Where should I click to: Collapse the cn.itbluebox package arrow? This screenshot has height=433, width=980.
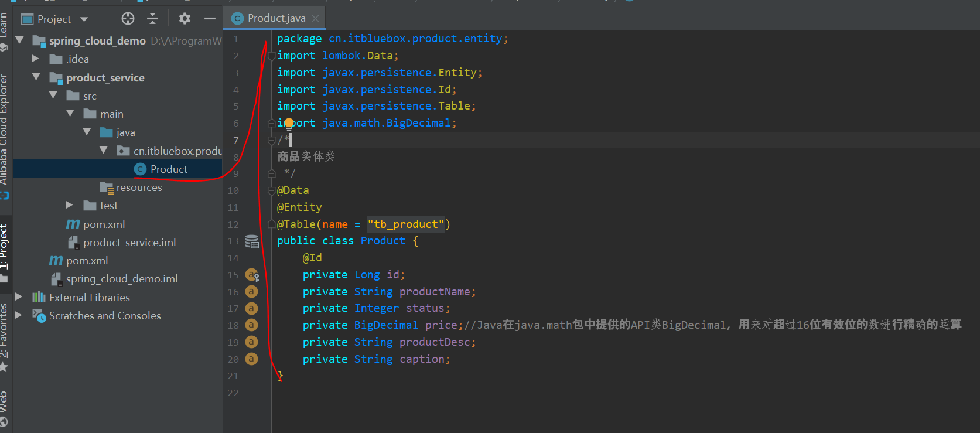104,151
